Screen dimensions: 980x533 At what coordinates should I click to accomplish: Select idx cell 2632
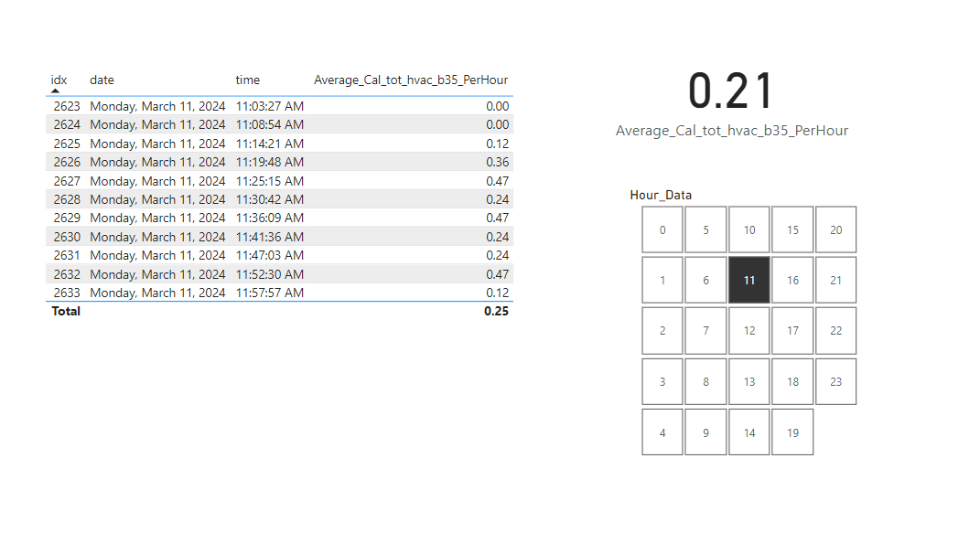(x=67, y=274)
